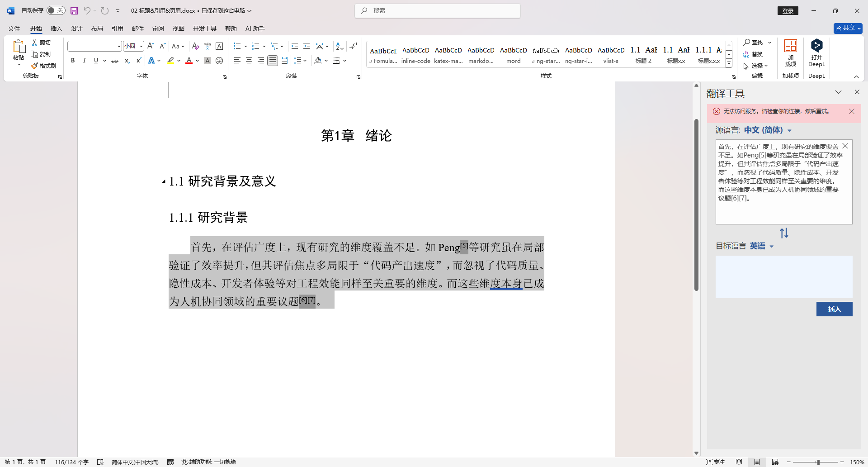
Task: Expand bullet list options
Action: tap(245, 46)
